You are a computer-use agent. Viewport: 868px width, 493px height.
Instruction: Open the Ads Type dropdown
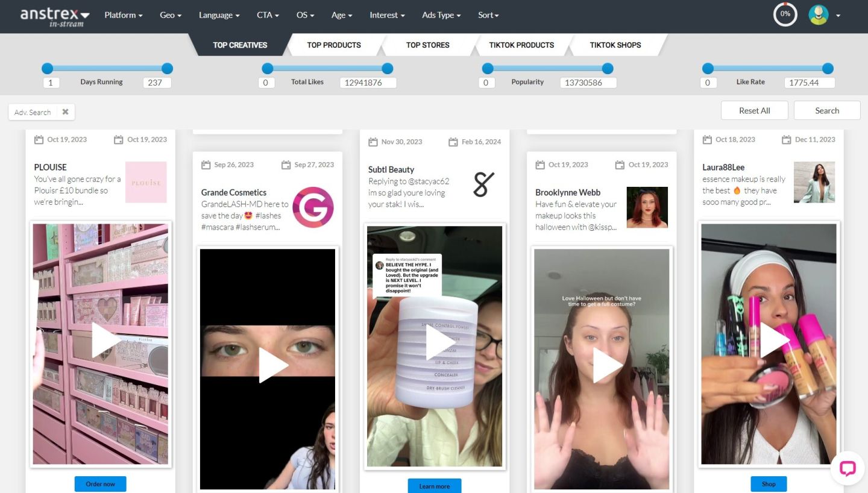tap(441, 15)
